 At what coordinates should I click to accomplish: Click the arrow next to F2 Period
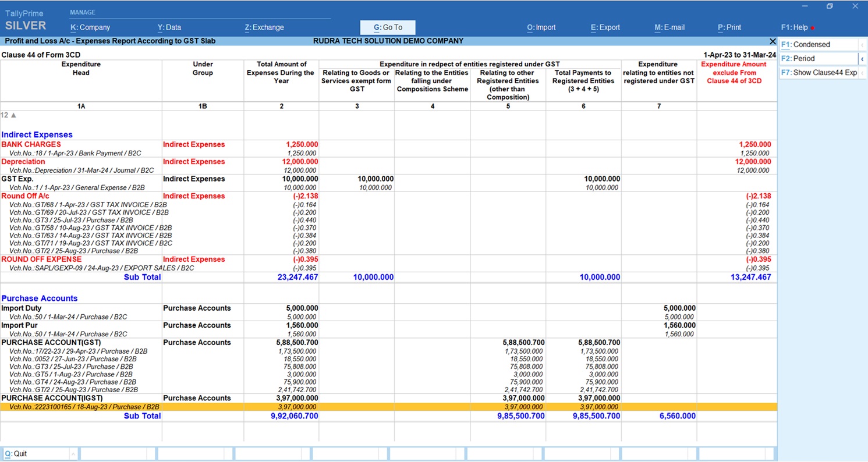point(862,59)
